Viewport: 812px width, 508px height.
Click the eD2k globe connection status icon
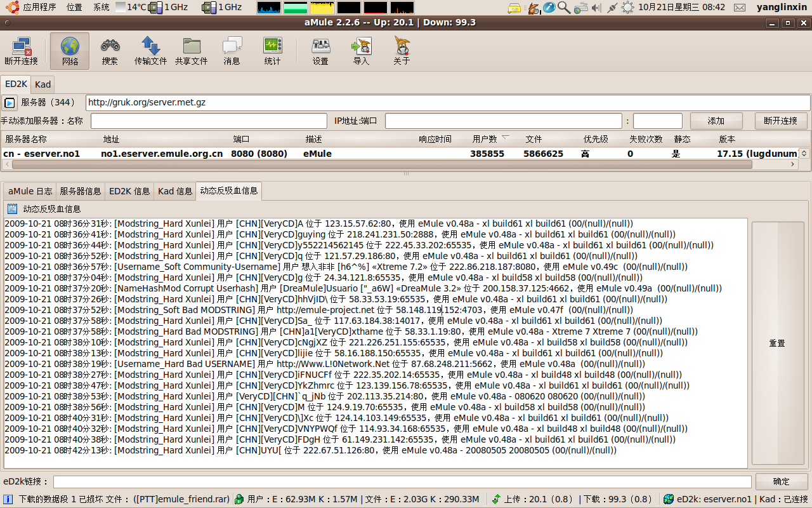click(x=668, y=499)
